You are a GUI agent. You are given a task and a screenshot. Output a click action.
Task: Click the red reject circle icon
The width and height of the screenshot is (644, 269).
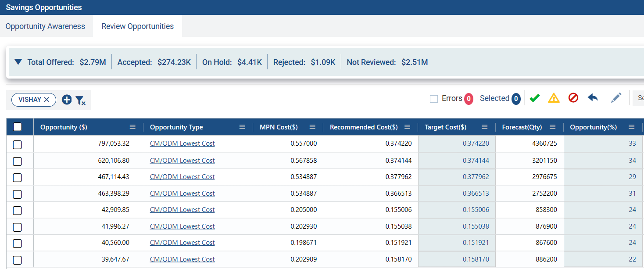point(573,98)
